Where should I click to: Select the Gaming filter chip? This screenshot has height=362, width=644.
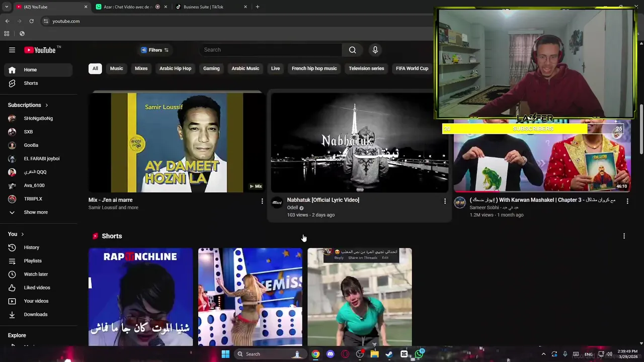tap(211, 68)
